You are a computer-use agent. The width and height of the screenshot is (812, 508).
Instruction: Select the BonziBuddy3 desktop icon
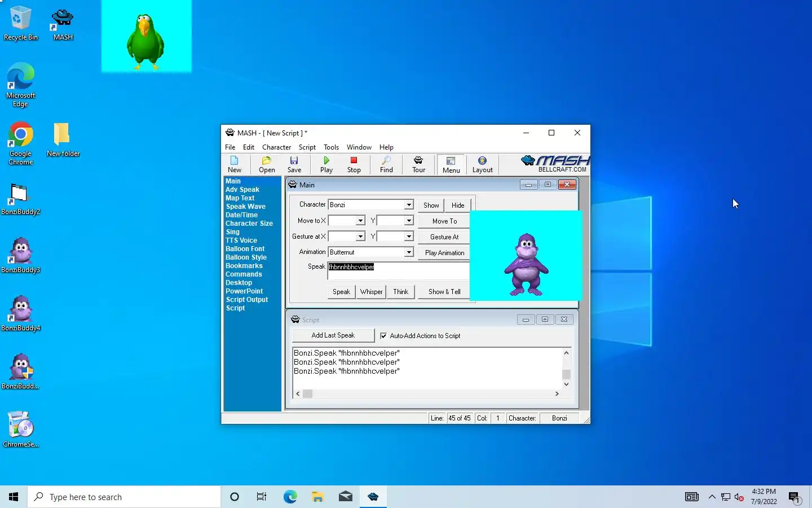tap(21, 255)
